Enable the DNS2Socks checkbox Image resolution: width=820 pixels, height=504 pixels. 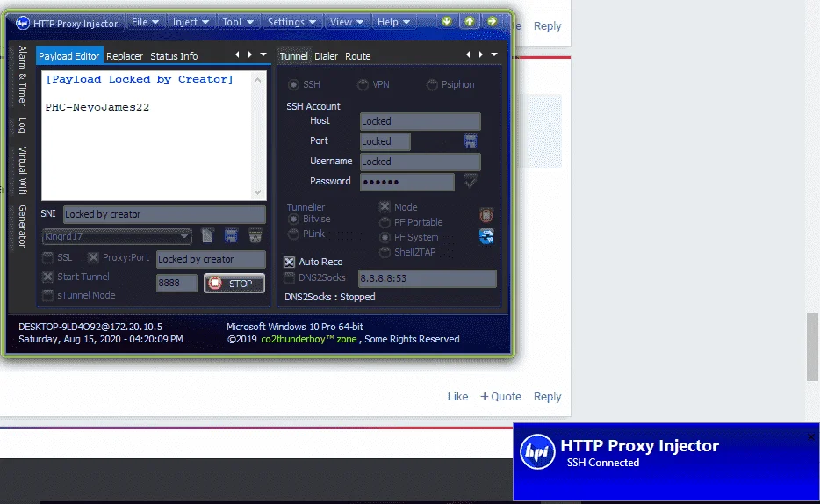(x=289, y=277)
